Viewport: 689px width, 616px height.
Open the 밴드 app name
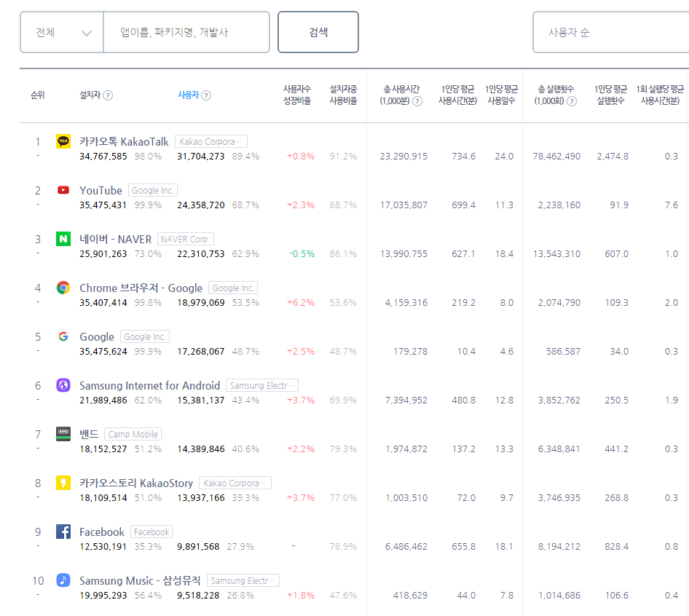pos(89,434)
